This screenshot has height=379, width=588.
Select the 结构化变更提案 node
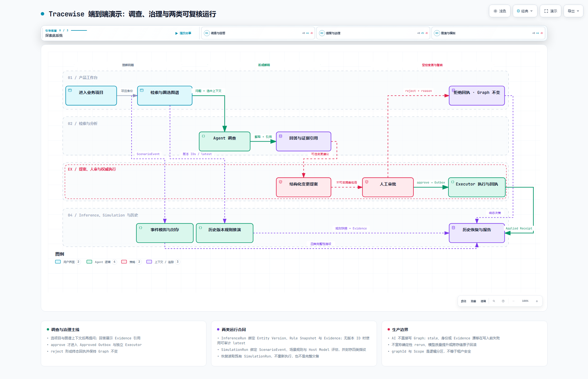(x=303, y=187)
